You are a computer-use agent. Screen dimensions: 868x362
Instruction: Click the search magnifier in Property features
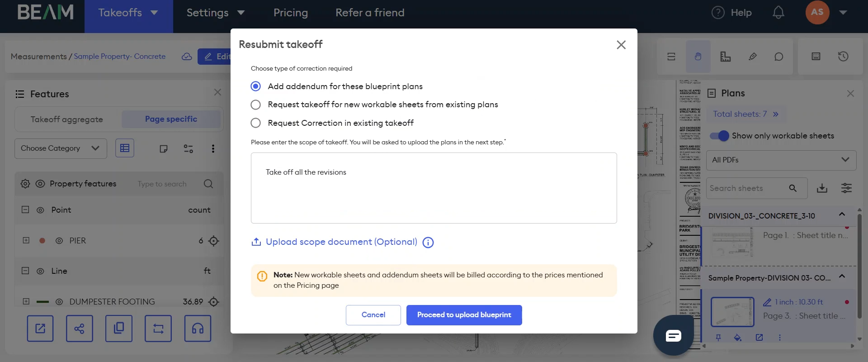[x=208, y=184]
